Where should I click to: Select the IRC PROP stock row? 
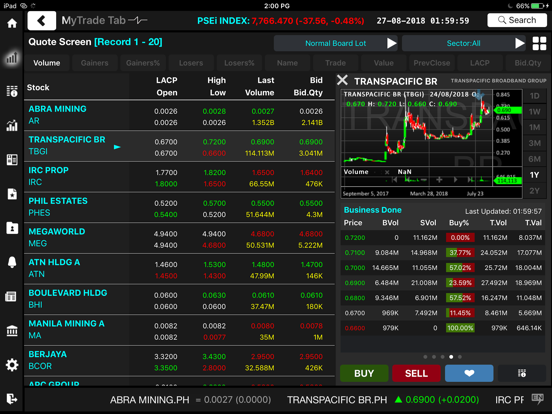[179, 177]
